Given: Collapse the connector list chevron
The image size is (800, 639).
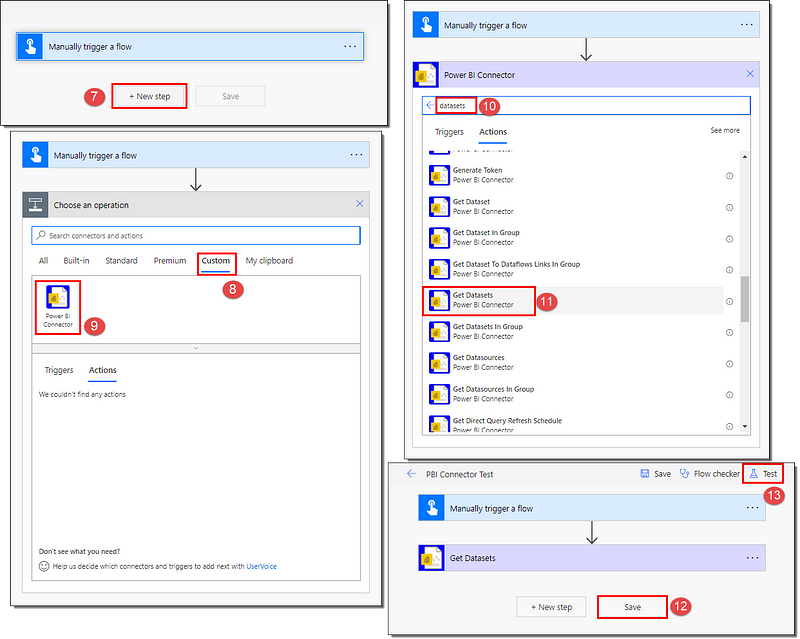Looking at the screenshot, I should [x=196, y=348].
